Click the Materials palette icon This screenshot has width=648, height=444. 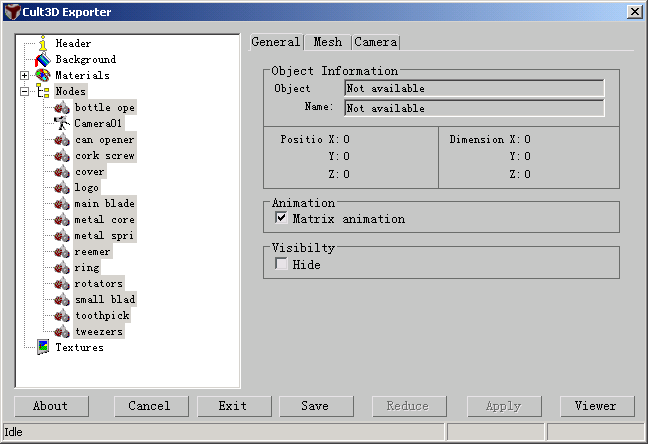coord(43,75)
